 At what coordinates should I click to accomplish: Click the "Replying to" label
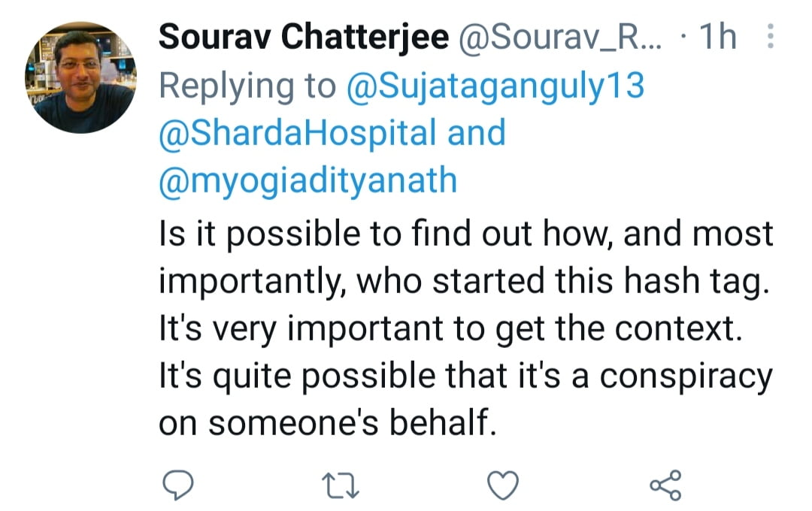(x=247, y=86)
